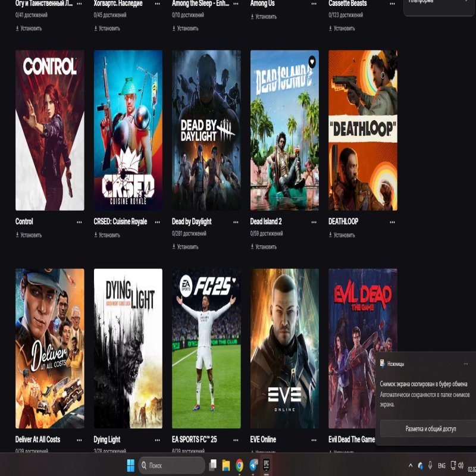The image size is (476, 476).
Task: Open File Explorer from the taskbar
Action: pos(226,465)
